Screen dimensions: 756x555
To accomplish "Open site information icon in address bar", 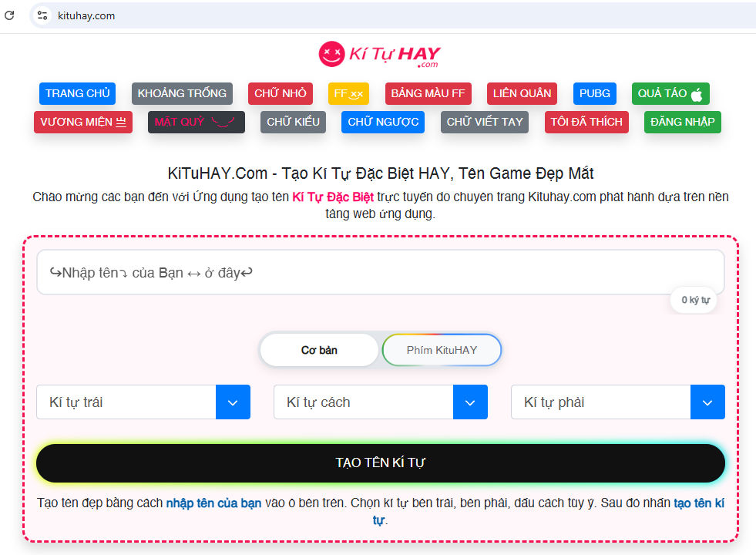I will [x=42, y=15].
